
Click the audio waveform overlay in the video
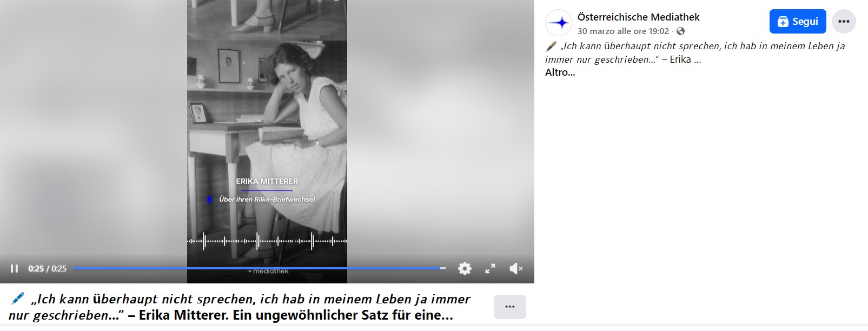click(267, 241)
